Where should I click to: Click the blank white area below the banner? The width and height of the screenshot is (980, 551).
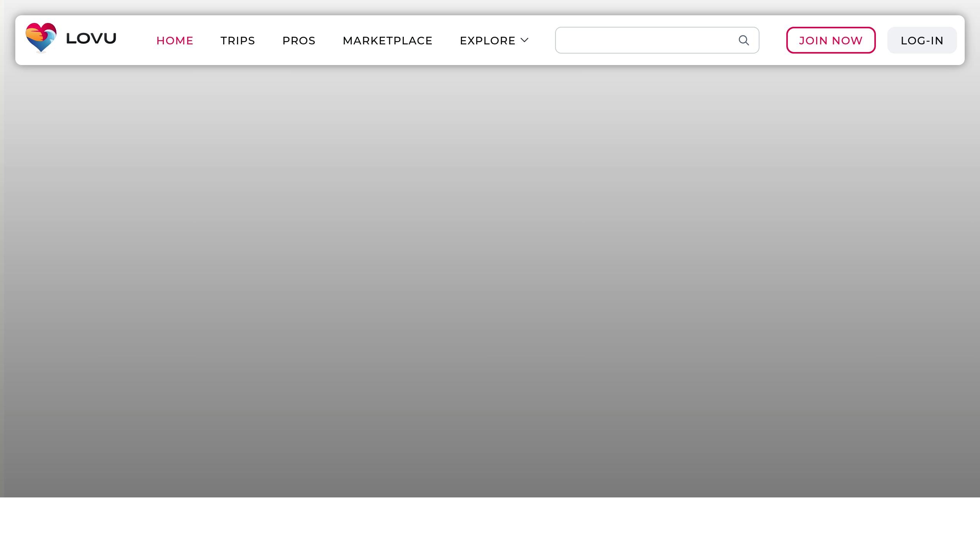490,524
